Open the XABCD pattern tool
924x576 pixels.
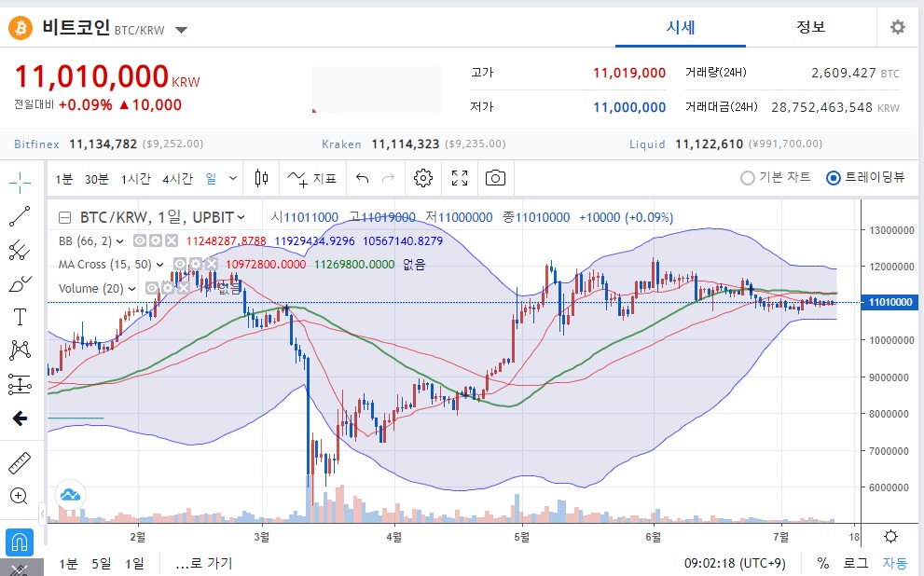(x=20, y=350)
